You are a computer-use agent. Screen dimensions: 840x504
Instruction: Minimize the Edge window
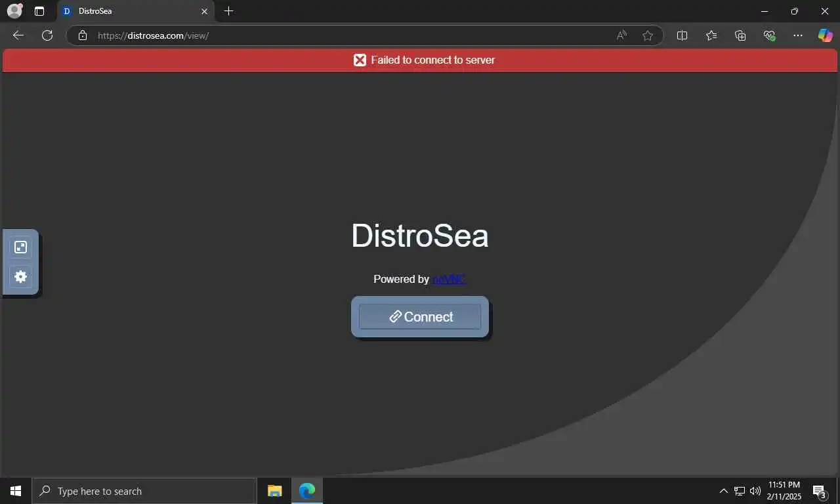click(765, 11)
